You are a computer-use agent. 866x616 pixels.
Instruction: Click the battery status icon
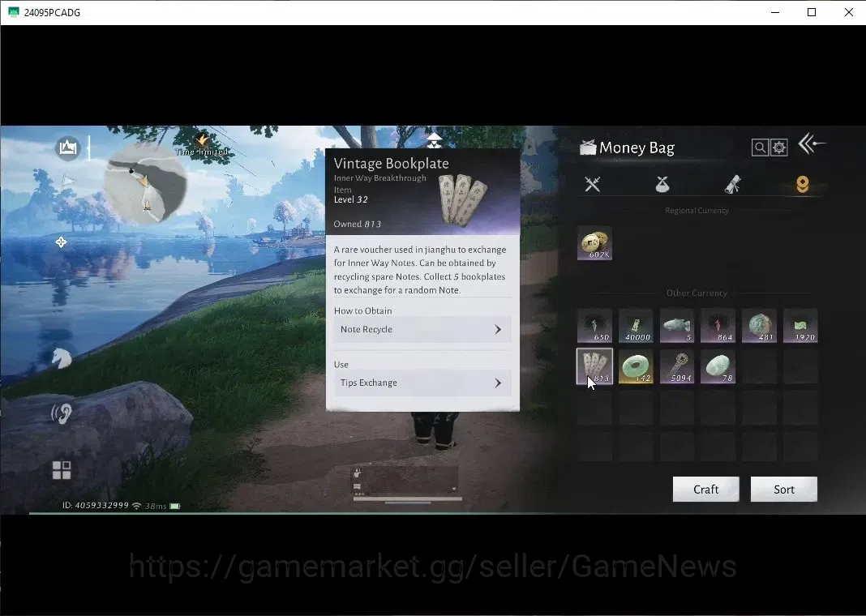click(x=175, y=506)
